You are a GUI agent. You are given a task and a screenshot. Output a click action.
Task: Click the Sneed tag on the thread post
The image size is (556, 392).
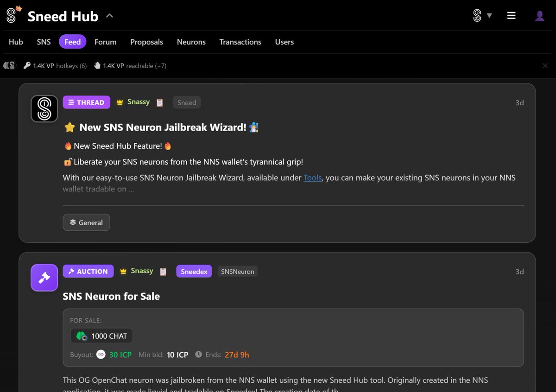pyautogui.click(x=187, y=102)
